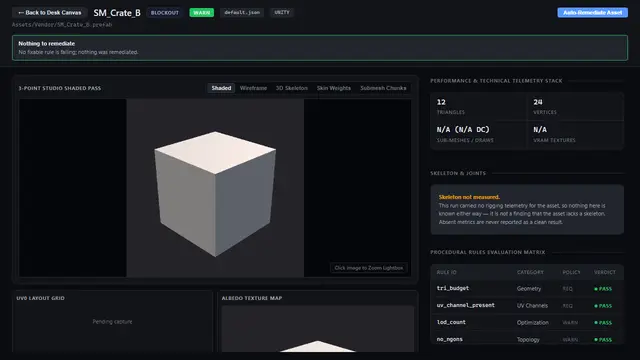Go back to Desk Canvas
The image size is (640, 360).
tap(49, 13)
